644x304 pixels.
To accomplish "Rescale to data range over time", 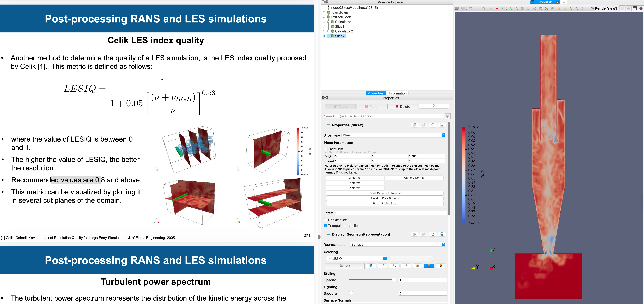I will point(406,266).
